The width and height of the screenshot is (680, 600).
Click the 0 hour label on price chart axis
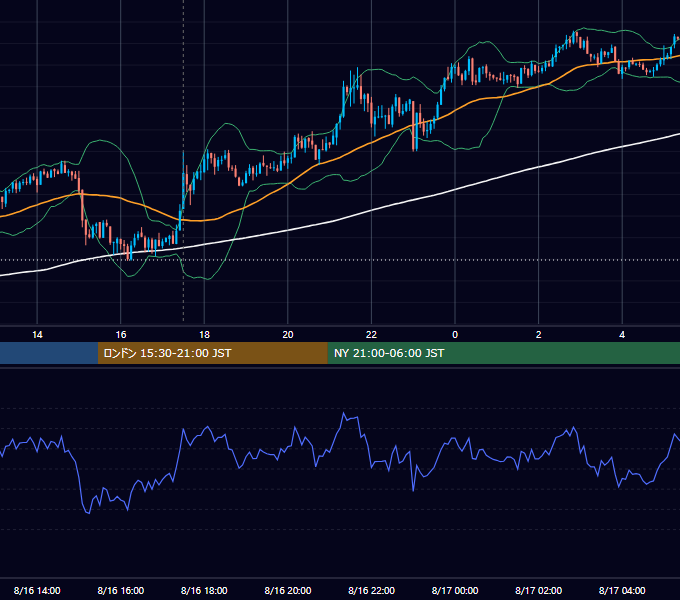(x=455, y=335)
